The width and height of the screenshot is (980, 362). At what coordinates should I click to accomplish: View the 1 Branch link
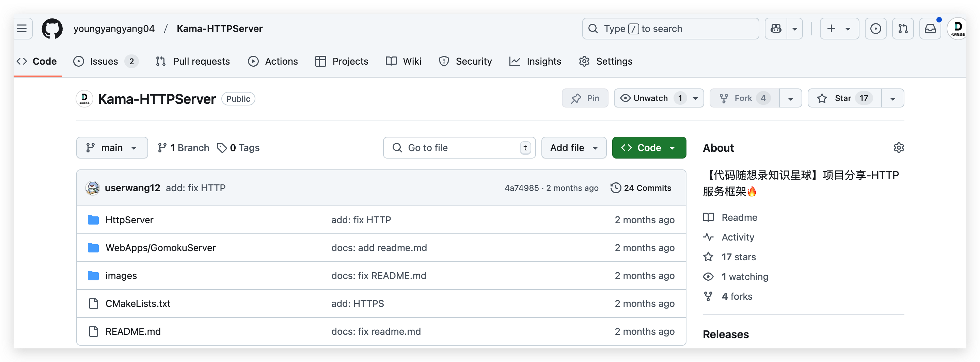184,148
